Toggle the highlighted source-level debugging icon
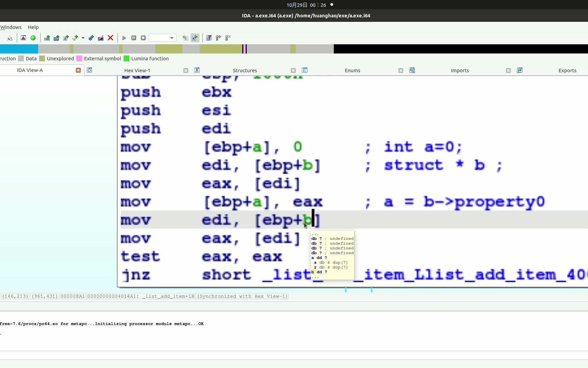The width and height of the screenshot is (588, 368). [x=195, y=38]
